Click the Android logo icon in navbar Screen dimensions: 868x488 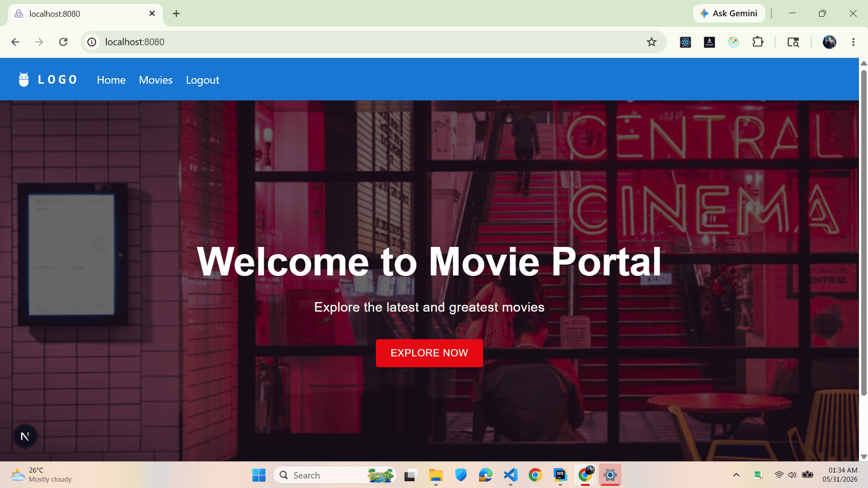[x=24, y=80]
